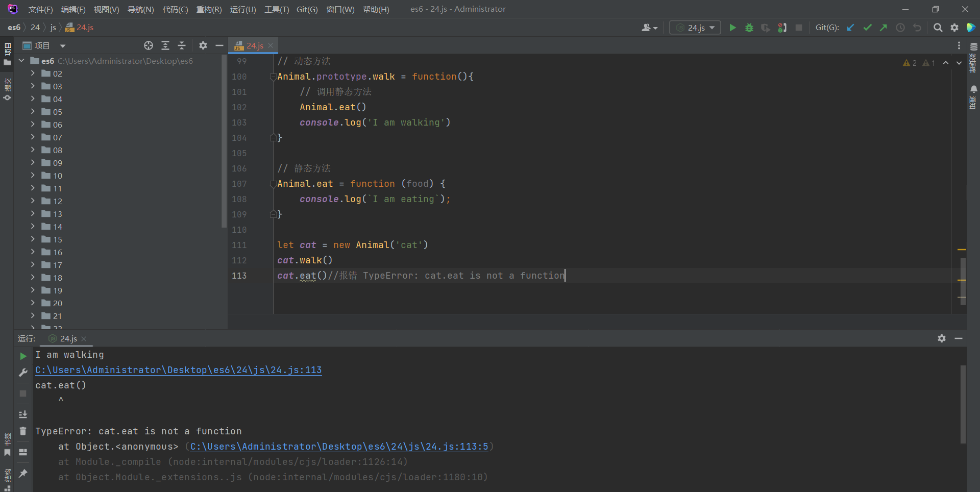Open the 24.js run configuration dropdown

point(695,28)
